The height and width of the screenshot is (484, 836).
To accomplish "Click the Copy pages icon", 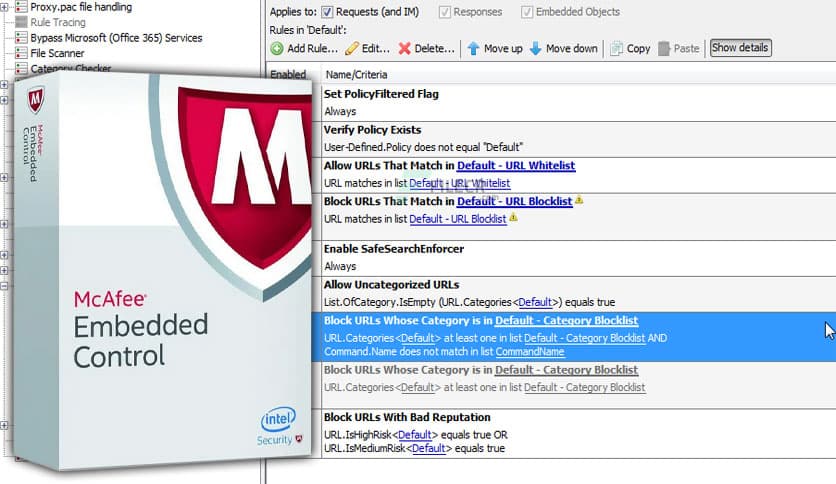I will (x=616, y=49).
